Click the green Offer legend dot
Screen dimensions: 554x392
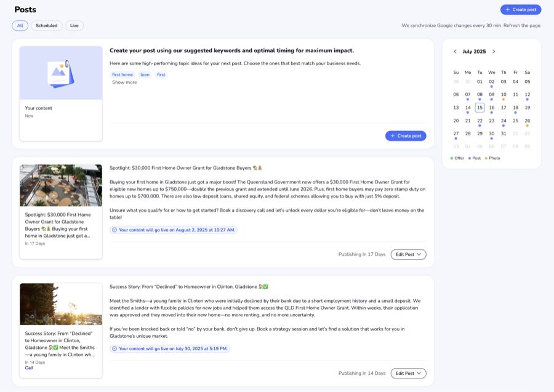pyautogui.click(x=452, y=158)
